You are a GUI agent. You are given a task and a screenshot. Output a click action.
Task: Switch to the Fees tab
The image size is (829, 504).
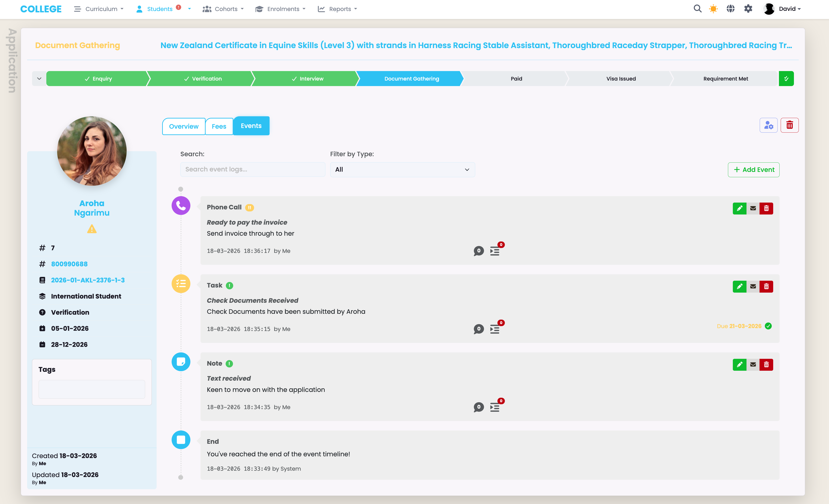pos(219,126)
